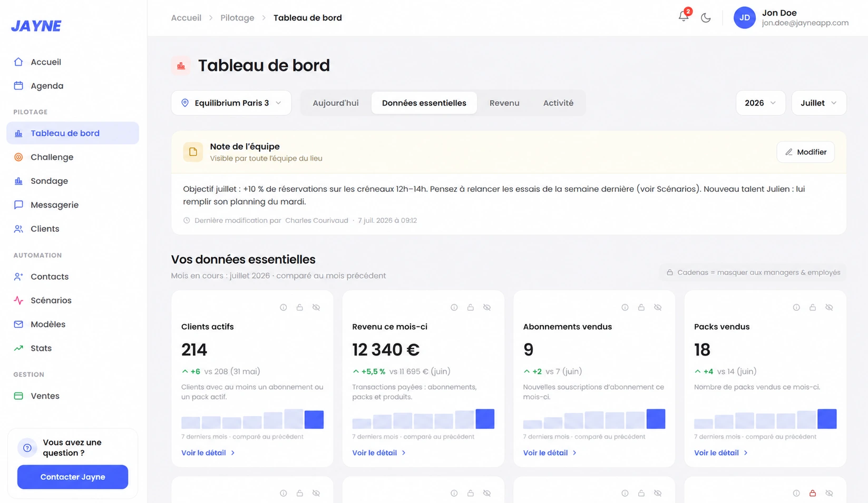
Task: Expand the Equilibrium Paris 3 location dropdown
Action: click(x=231, y=103)
